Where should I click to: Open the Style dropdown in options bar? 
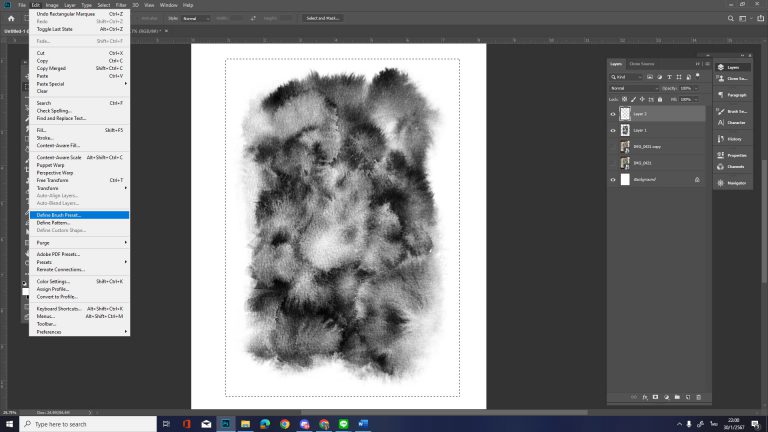[196, 18]
